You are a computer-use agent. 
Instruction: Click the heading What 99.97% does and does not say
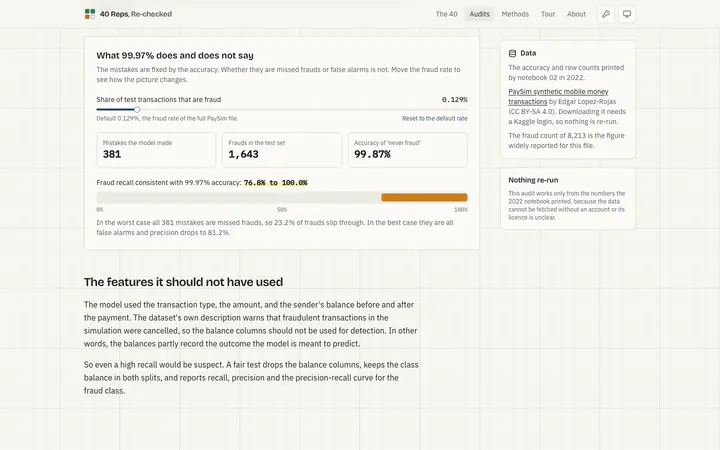[x=175, y=56]
